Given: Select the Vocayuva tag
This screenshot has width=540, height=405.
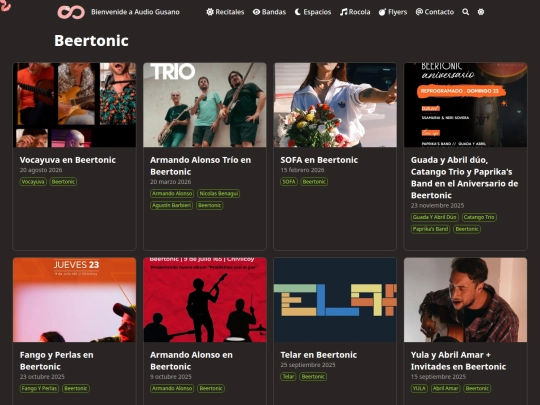Looking at the screenshot, I should click(33, 182).
